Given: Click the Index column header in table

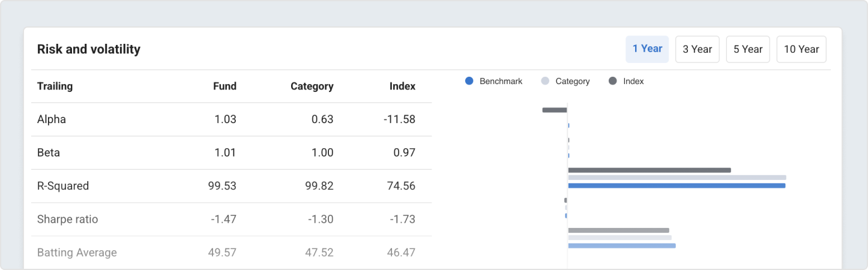Looking at the screenshot, I should click(x=402, y=86).
